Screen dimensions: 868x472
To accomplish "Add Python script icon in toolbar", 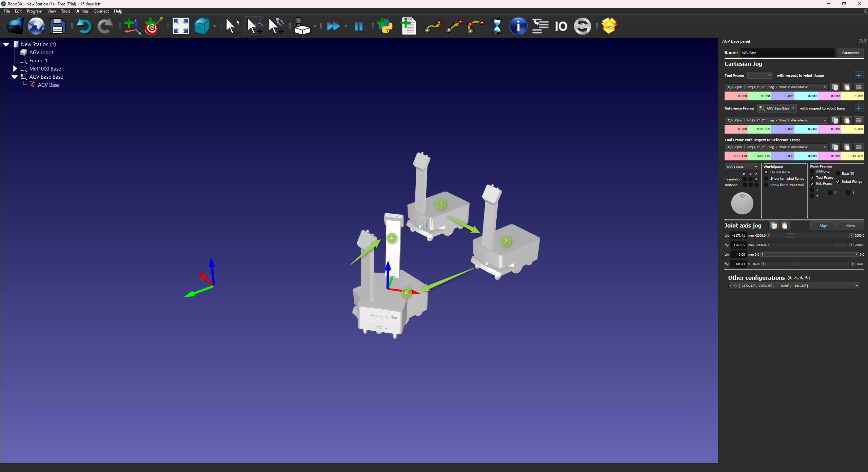I will [x=385, y=26].
